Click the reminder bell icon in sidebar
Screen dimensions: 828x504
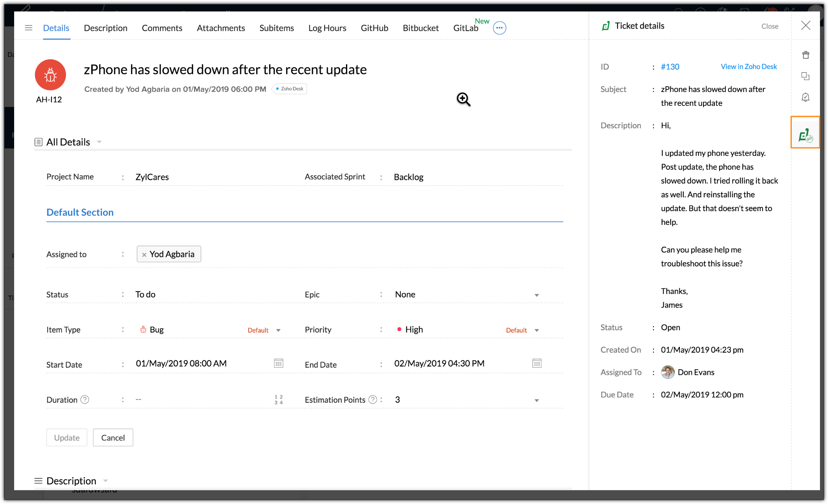(805, 97)
